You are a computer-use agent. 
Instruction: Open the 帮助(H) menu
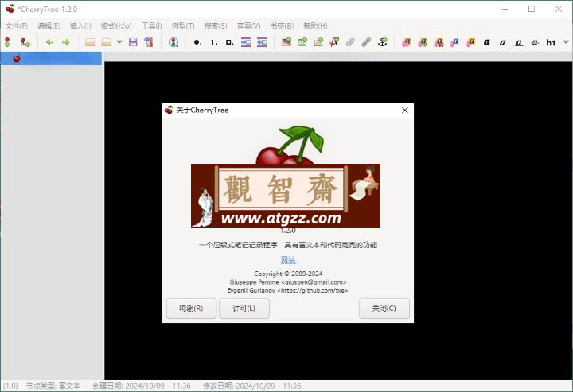click(315, 26)
